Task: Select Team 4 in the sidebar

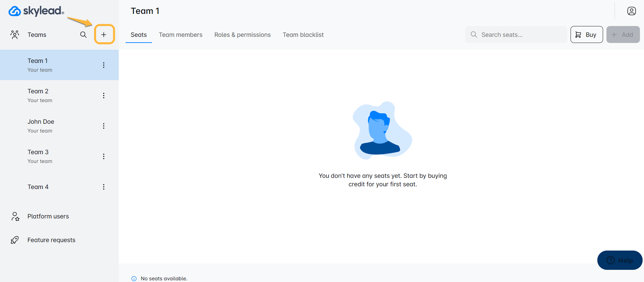Action: point(38,187)
